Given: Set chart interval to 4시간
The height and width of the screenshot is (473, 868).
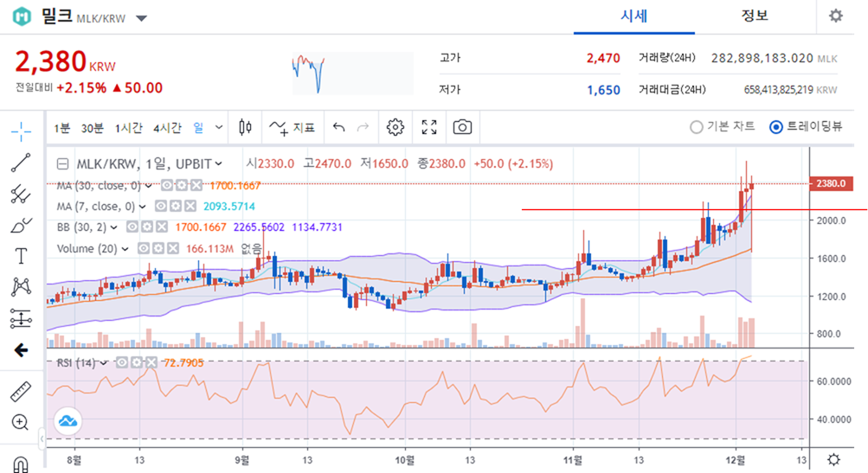Looking at the screenshot, I should point(167,128).
